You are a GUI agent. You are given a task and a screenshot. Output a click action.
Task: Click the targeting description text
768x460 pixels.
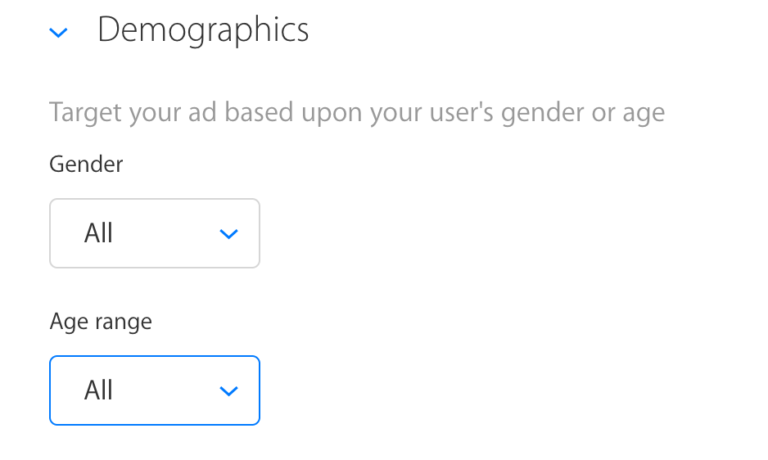click(x=356, y=112)
